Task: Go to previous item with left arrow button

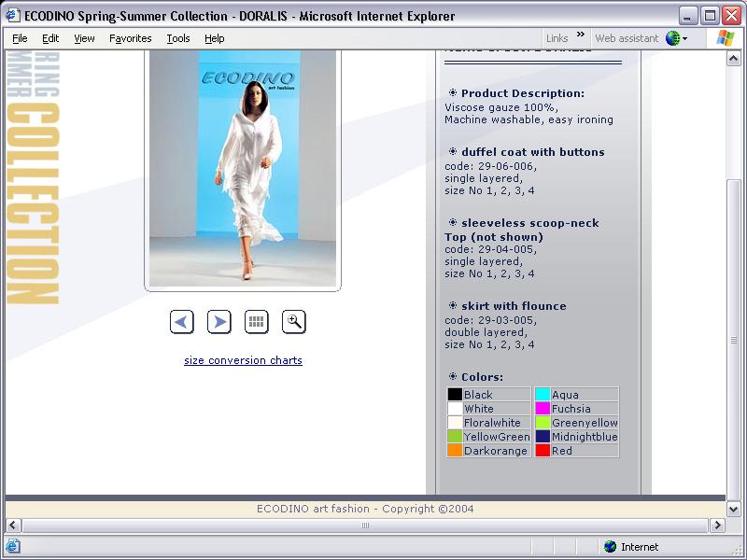Action: click(181, 322)
